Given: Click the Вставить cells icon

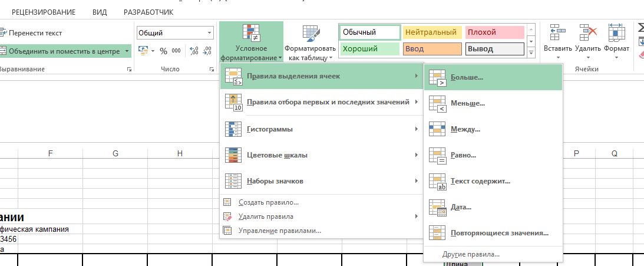Looking at the screenshot, I should click(557, 34).
